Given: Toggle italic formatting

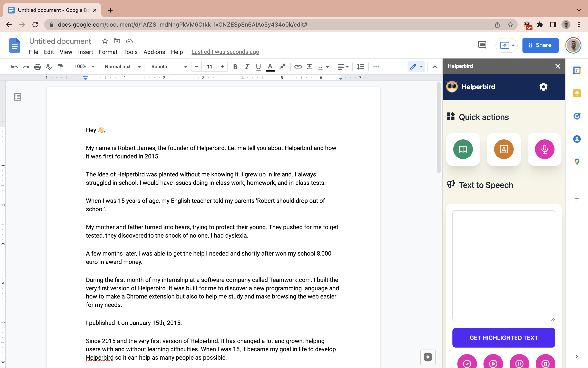Looking at the screenshot, I should tap(247, 67).
